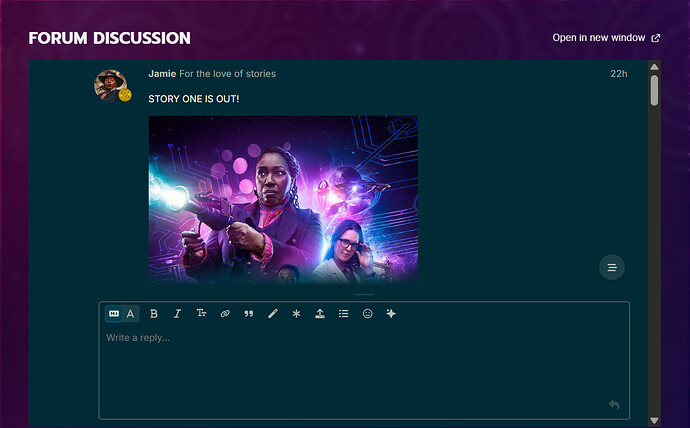Insert a hyperlink with the link icon
Screen dimensions: 690x428
(225, 314)
